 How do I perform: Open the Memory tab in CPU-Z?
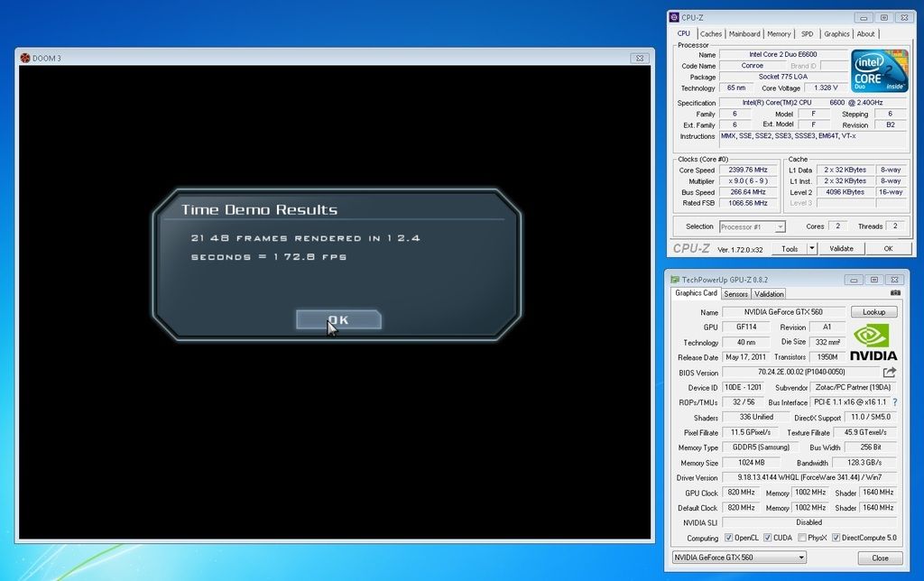[779, 34]
